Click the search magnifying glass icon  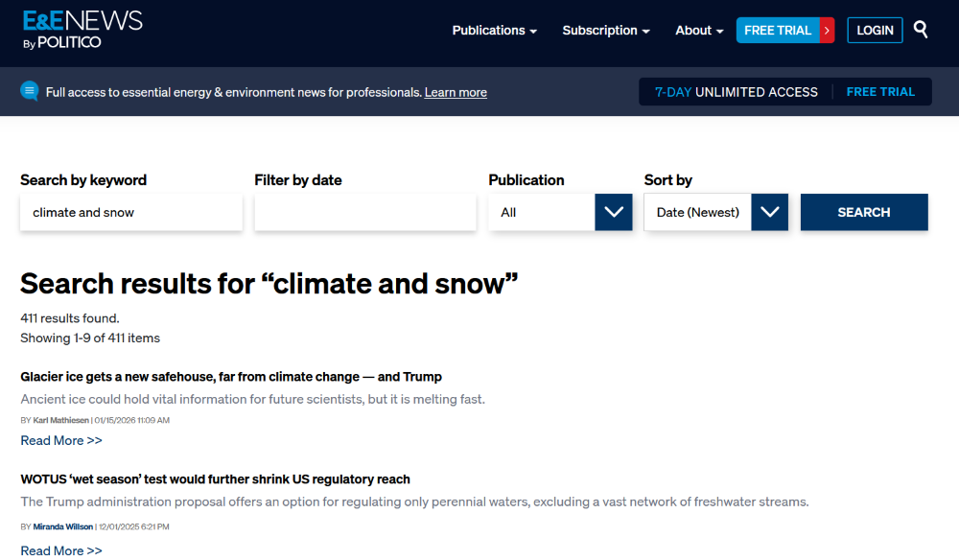tap(920, 30)
